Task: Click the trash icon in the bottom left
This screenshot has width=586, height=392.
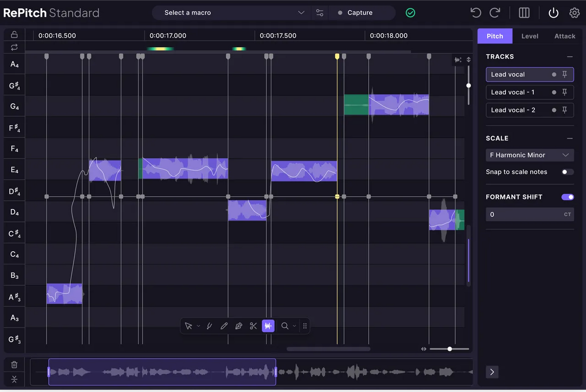Action: click(14, 364)
